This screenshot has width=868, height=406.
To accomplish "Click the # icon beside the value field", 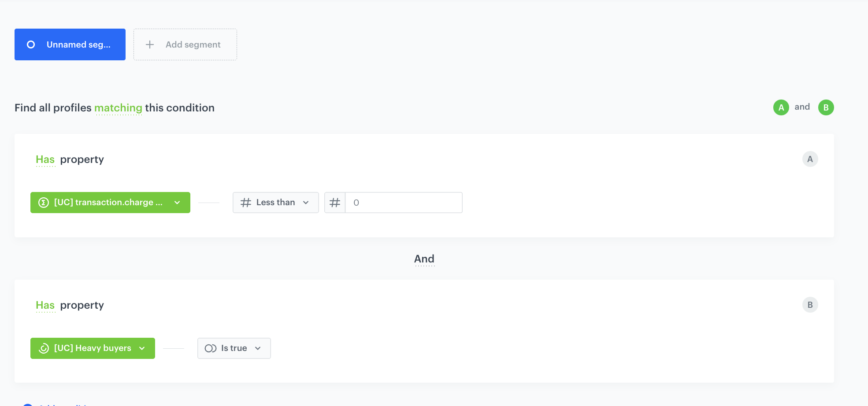I will click(335, 202).
